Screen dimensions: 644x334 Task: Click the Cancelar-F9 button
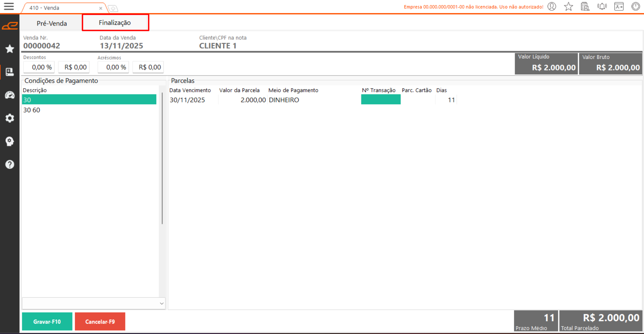pyautogui.click(x=100, y=322)
